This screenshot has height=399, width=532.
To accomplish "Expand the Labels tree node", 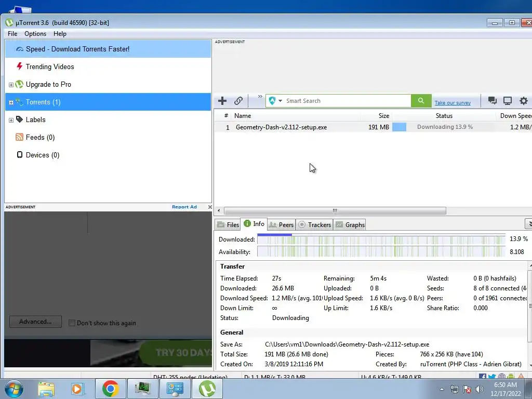I will click(11, 120).
